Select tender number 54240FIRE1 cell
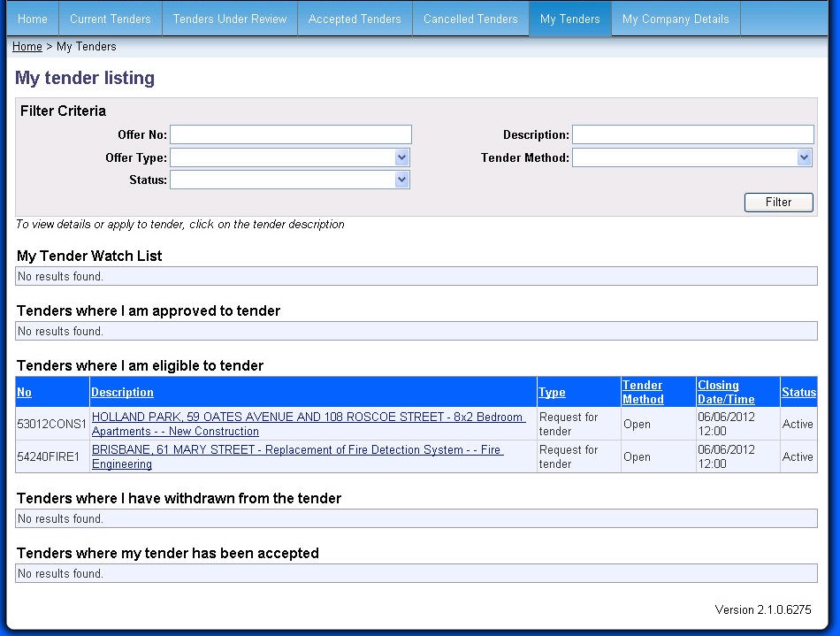The height and width of the screenshot is (636, 840). [x=52, y=456]
